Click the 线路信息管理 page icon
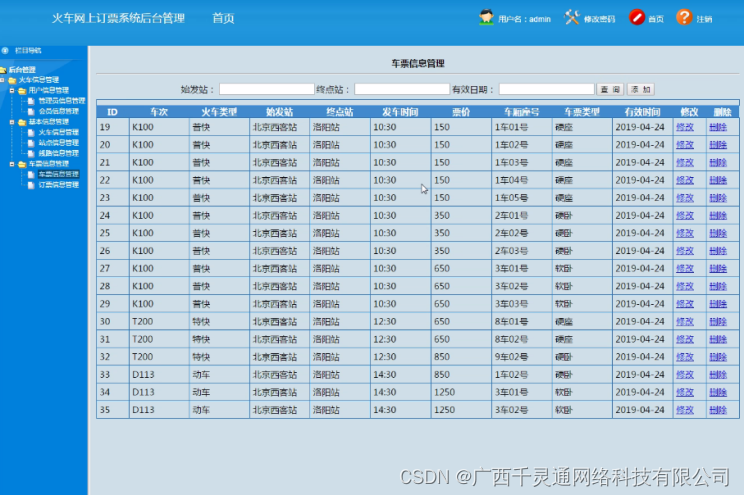 (31, 153)
